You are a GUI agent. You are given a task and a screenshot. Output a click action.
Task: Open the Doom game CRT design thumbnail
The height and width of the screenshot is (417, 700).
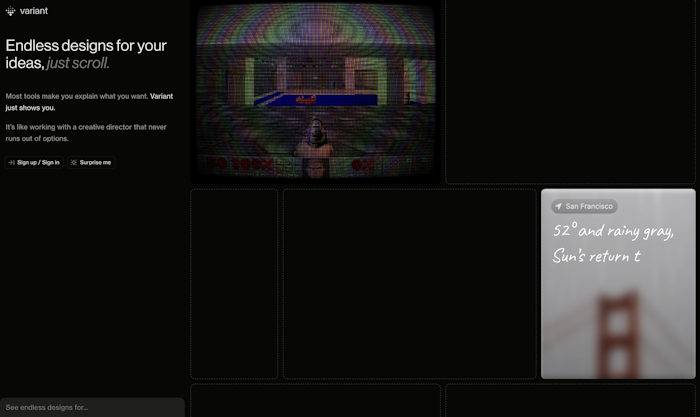tap(316, 91)
